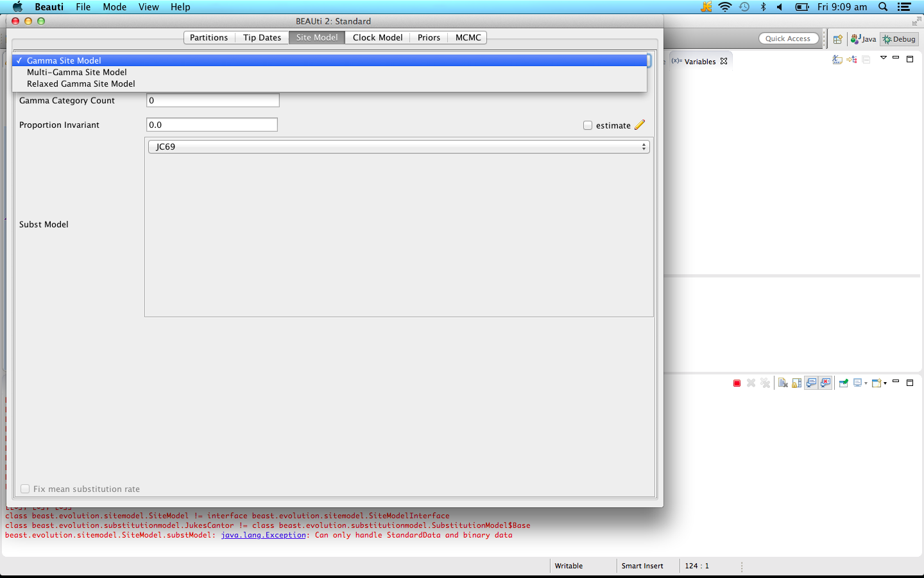The image size is (924, 578).
Task: Toggle Scroll Lock padlock icon in console toolbar
Action: [x=797, y=383]
